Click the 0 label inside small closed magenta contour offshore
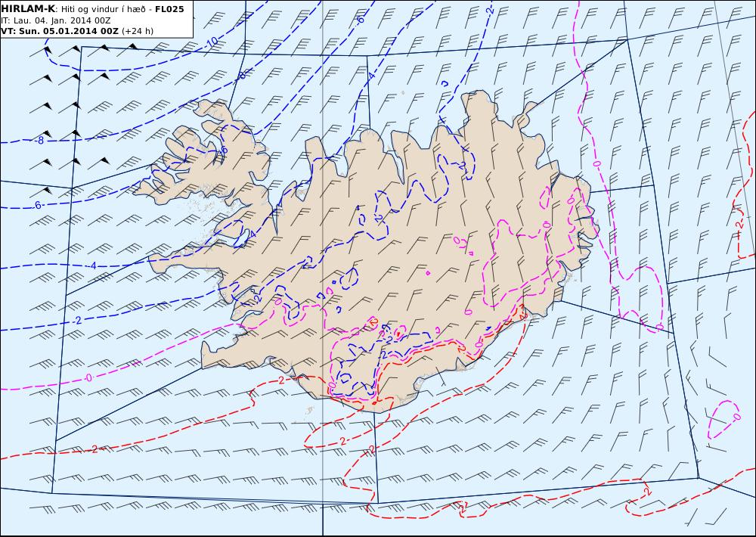Screen dimensions: 756x537 click(736, 416)
